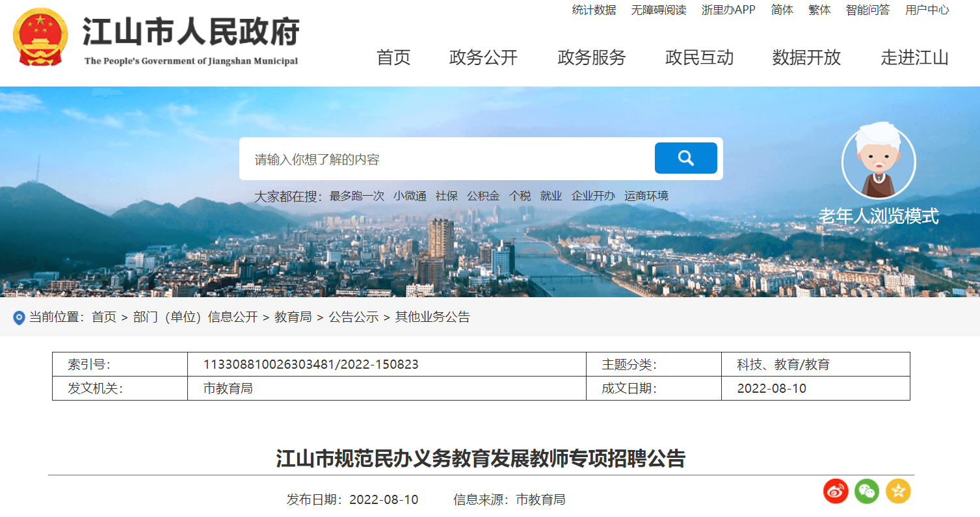Open 用户中心 at top right
The image size is (980, 517).
point(927,10)
